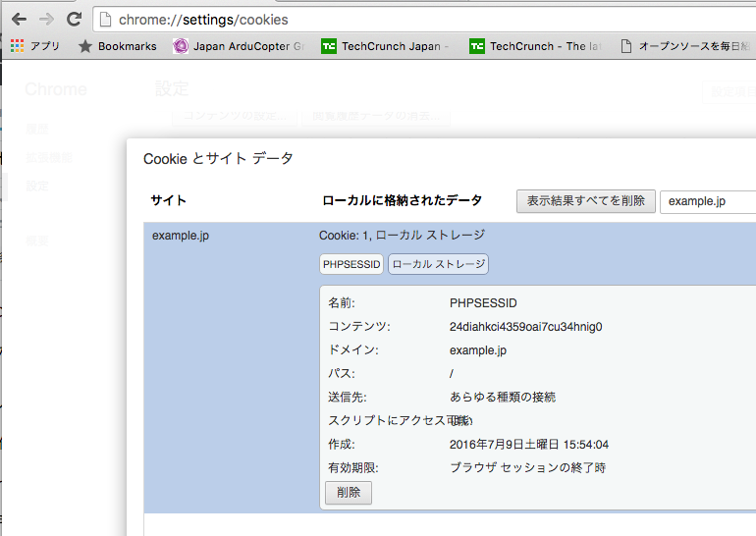Click the dimmed 履歴 sidebar item
The height and width of the screenshot is (536, 756).
point(37,130)
